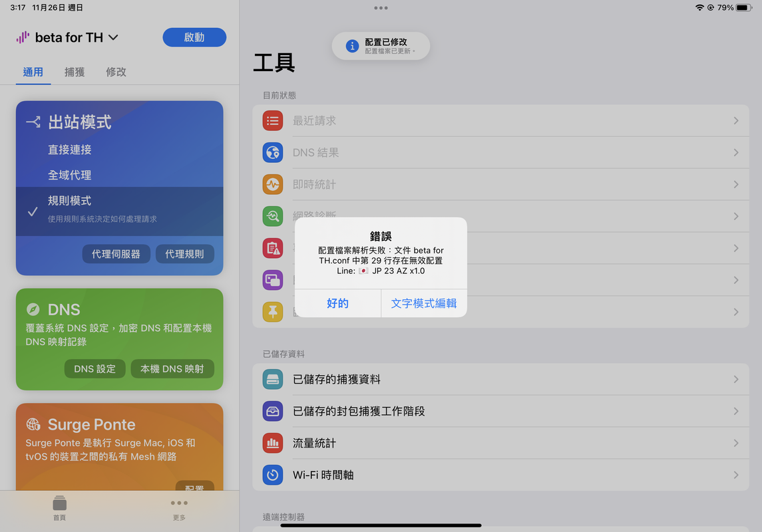Open 代理伺服器 proxy servers
762x532 pixels.
[116, 254]
